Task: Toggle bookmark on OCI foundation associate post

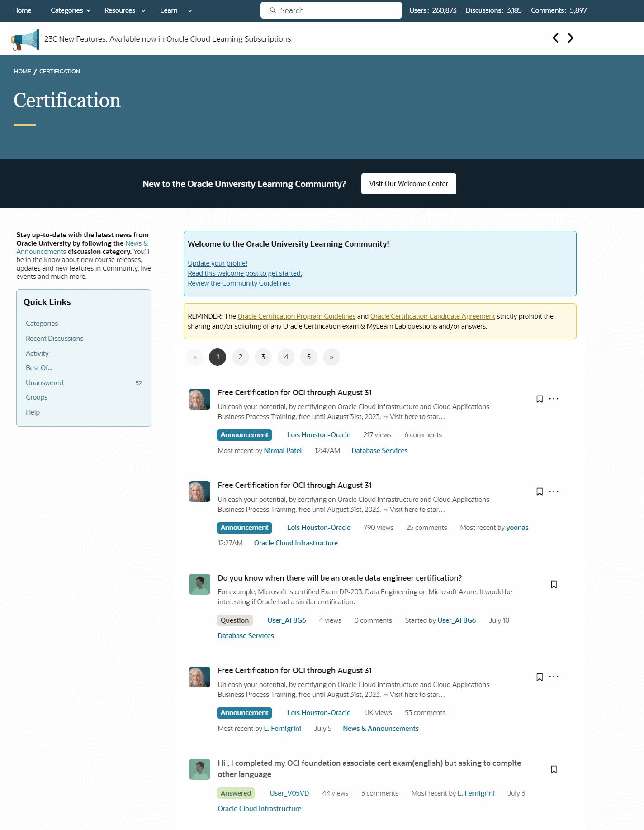Action: (554, 769)
